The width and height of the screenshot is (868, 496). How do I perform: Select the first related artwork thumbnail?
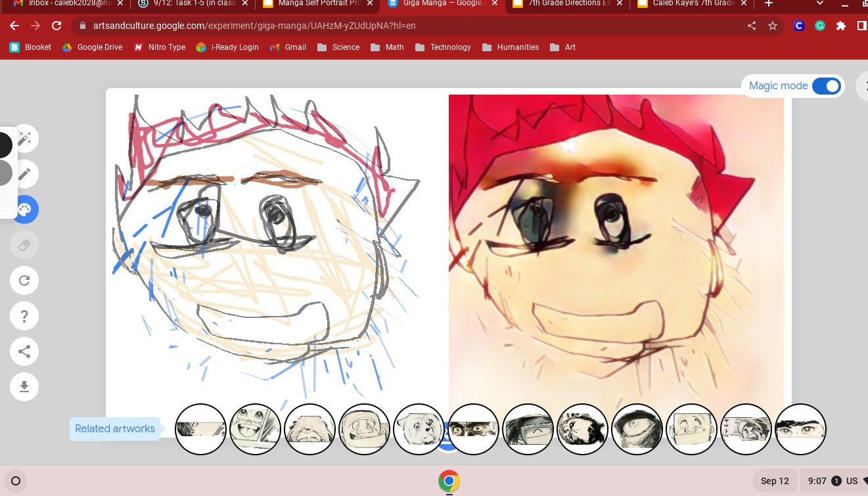(200, 429)
